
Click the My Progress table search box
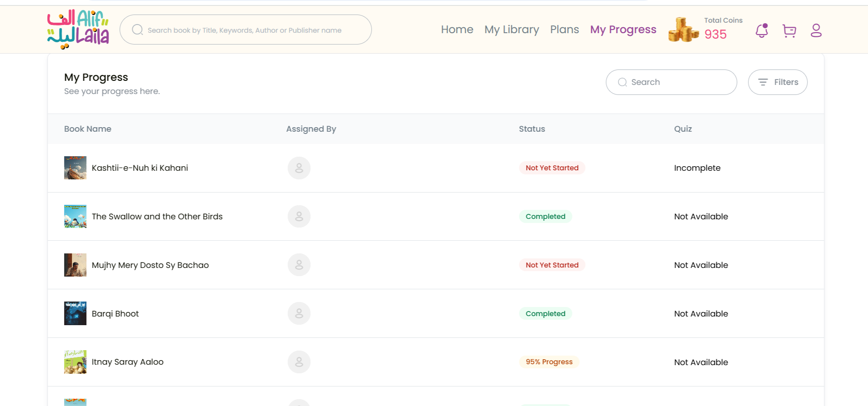coord(677,82)
